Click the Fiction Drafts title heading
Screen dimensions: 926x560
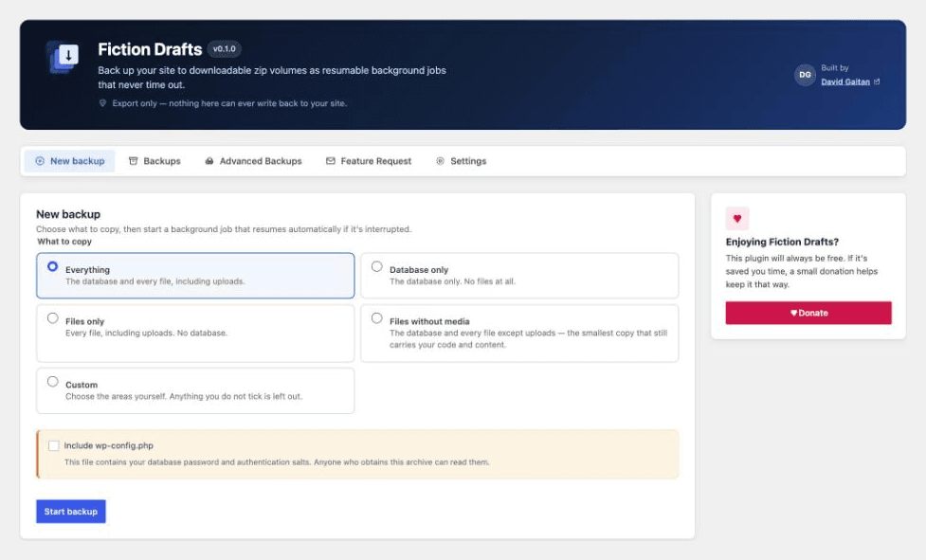(150, 49)
